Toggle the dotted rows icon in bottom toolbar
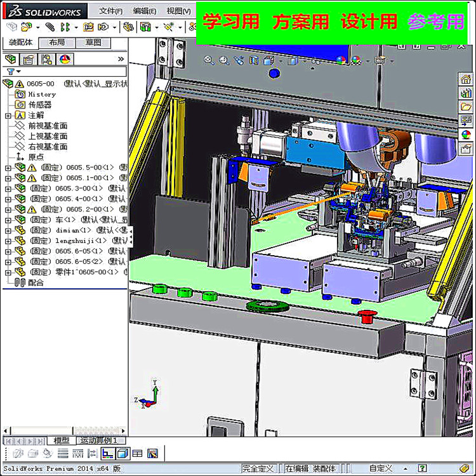 (77, 454)
